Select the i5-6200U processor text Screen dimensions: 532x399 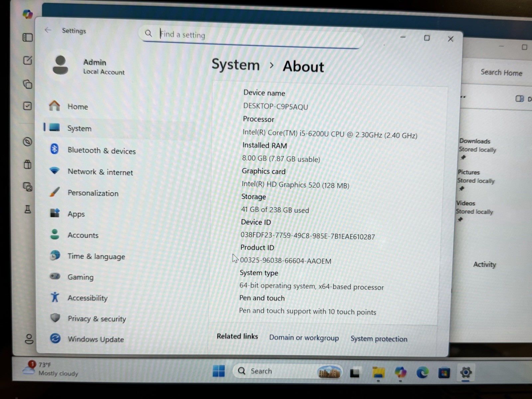point(330,134)
